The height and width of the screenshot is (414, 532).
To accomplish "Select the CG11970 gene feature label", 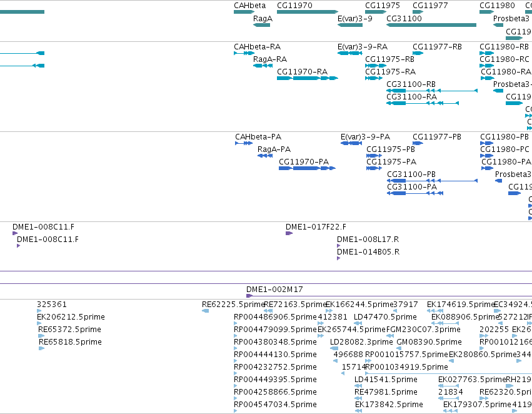I will (x=294, y=6).
